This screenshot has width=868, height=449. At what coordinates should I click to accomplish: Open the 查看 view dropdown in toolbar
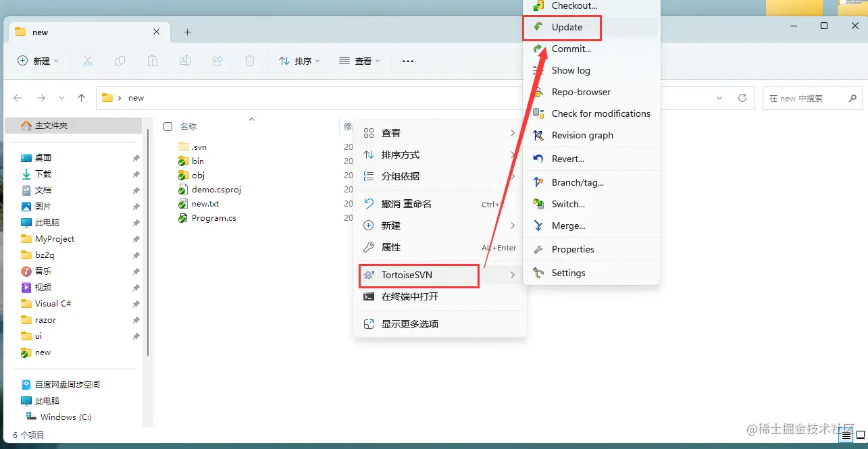coord(359,61)
